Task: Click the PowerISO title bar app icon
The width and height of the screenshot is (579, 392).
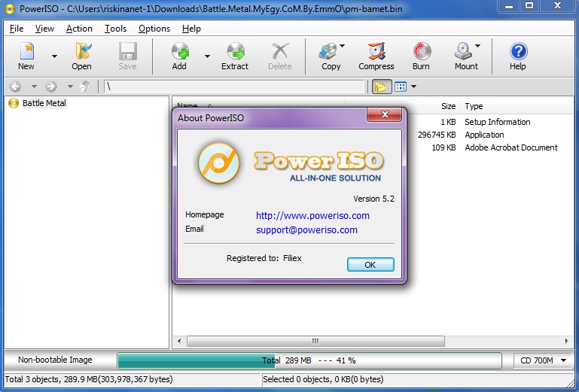Action: pyautogui.click(x=10, y=9)
